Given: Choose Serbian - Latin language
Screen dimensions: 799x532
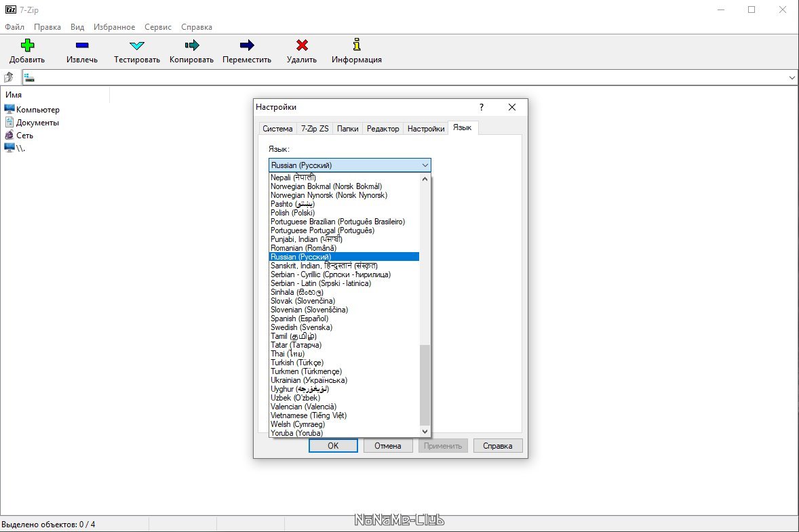Looking at the screenshot, I should [x=344, y=283].
